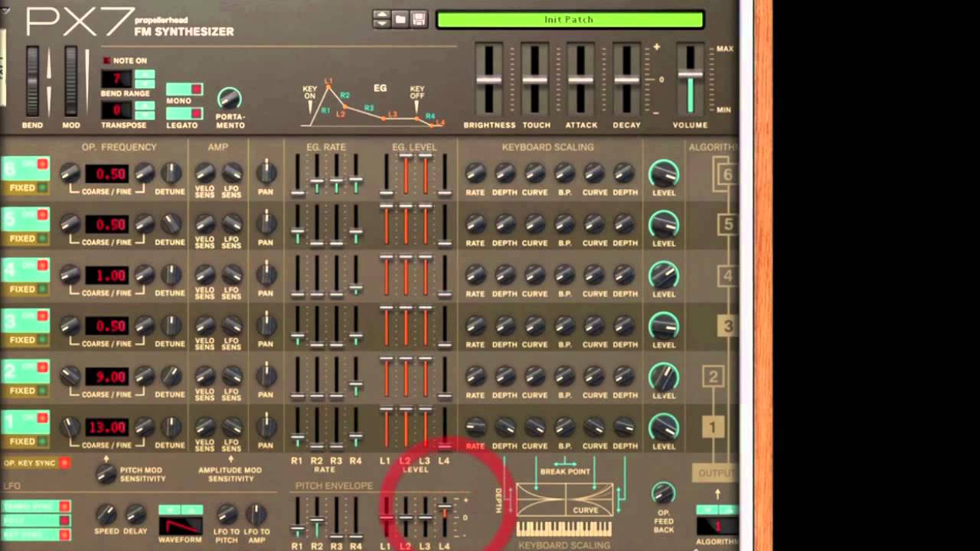Enable FIXED frequency on operator 4

pyautogui.click(x=25, y=289)
